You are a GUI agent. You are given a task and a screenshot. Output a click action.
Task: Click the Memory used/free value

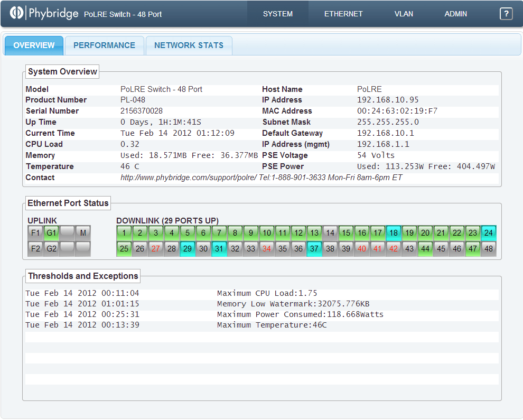[x=189, y=155]
